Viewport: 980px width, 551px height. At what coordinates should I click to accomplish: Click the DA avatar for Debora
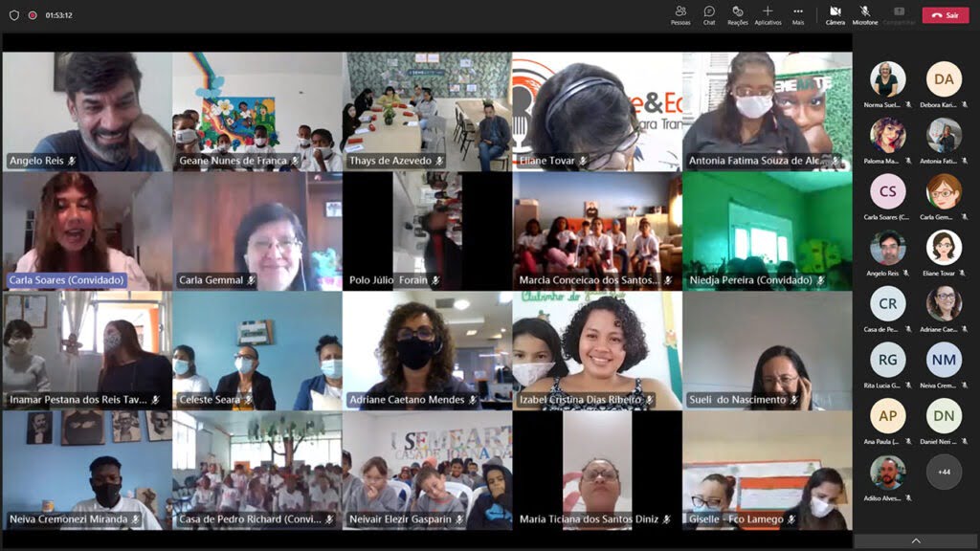(x=944, y=79)
